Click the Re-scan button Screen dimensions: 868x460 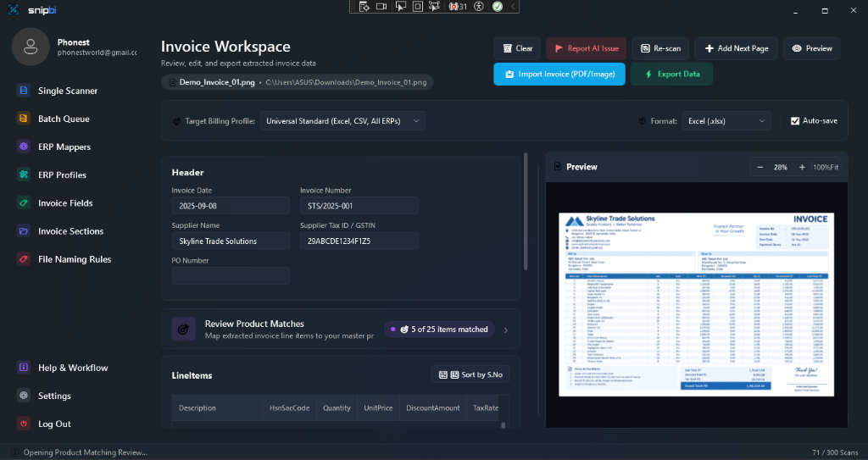(x=660, y=48)
